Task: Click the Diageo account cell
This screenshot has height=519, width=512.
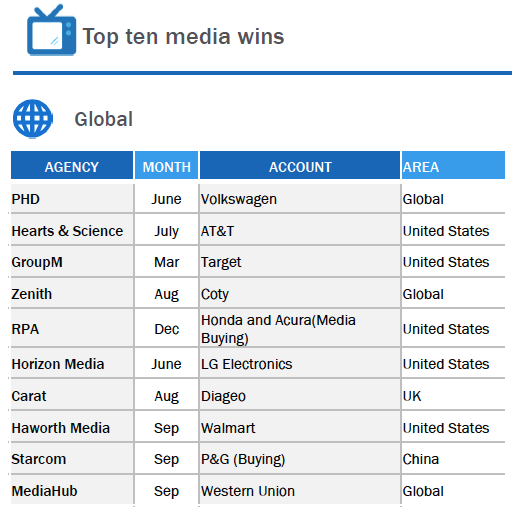Action: [x=300, y=396]
